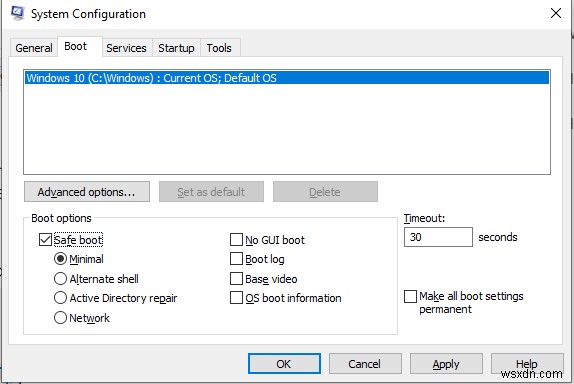Choose the Alternate shell radio button
This screenshot has height=384, width=574.
point(60,279)
